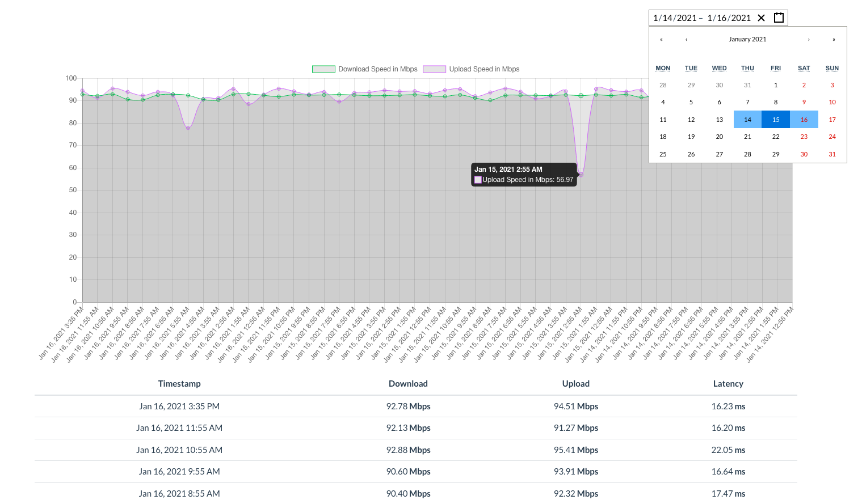The height and width of the screenshot is (504, 862).
Task: Select January 22 in the calendar
Action: click(x=776, y=137)
